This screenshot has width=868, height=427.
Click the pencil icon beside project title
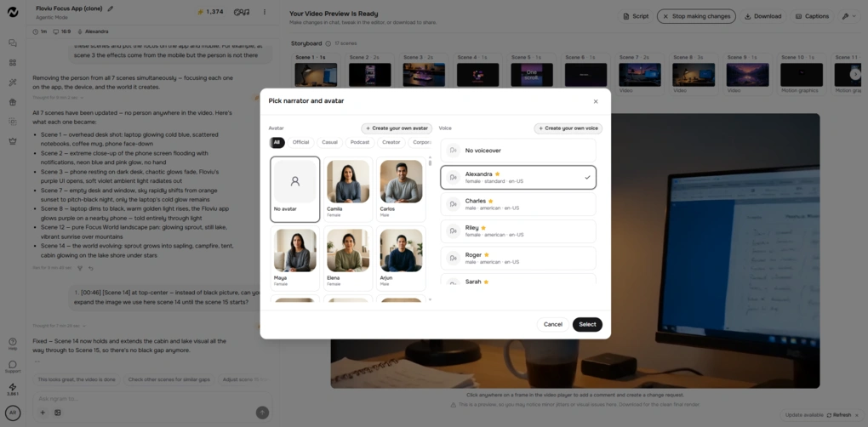pos(110,9)
